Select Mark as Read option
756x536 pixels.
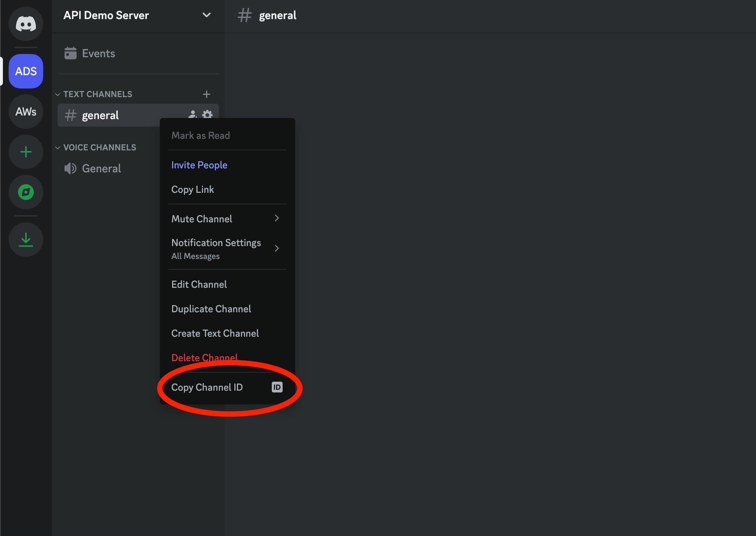click(x=200, y=135)
